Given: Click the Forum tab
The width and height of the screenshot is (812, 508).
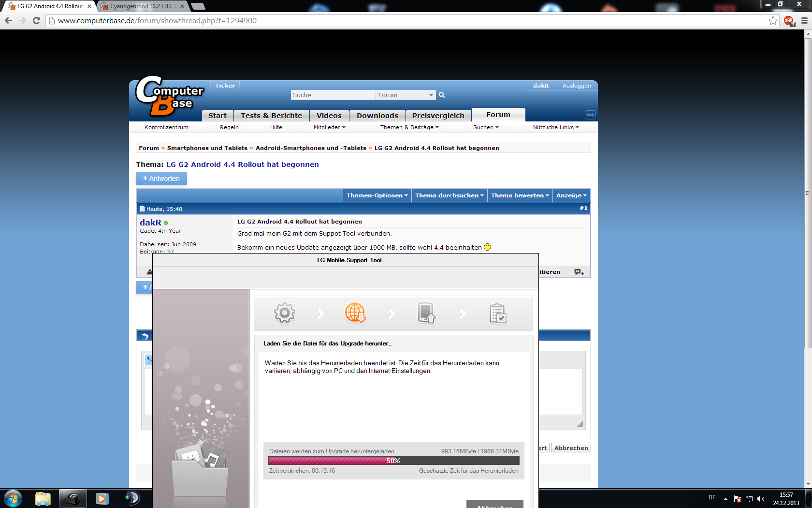Looking at the screenshot, I should (498, 115).
